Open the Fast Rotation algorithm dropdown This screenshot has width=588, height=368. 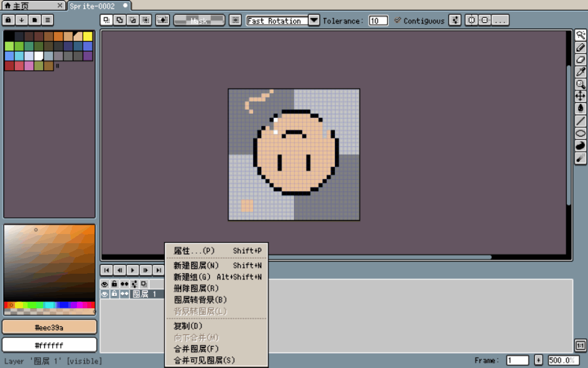pyautogui.click(x=314, y=20)
